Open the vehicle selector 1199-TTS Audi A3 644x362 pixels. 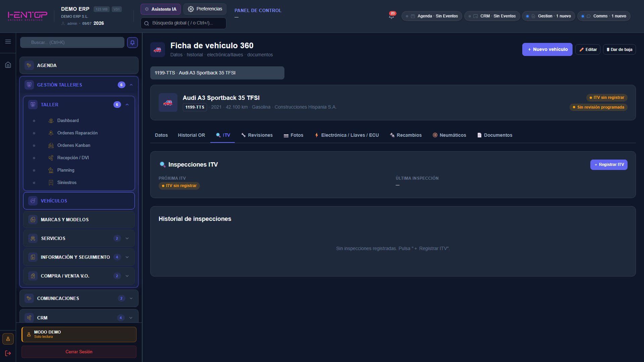point(217,73)
